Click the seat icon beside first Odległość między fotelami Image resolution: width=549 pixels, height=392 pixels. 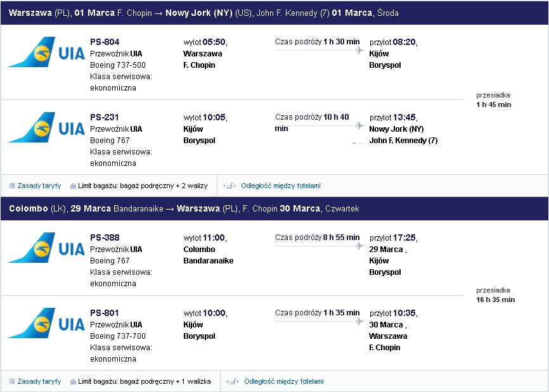[229, 186]
